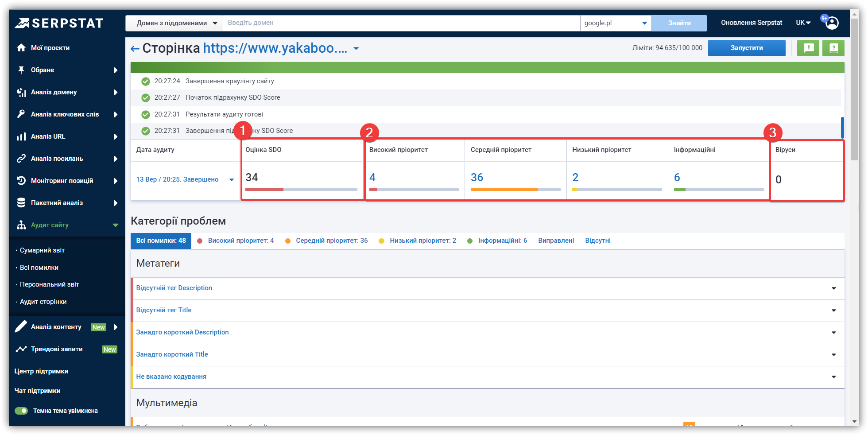Open Оновлення Serpstat link

coord(752,23)
